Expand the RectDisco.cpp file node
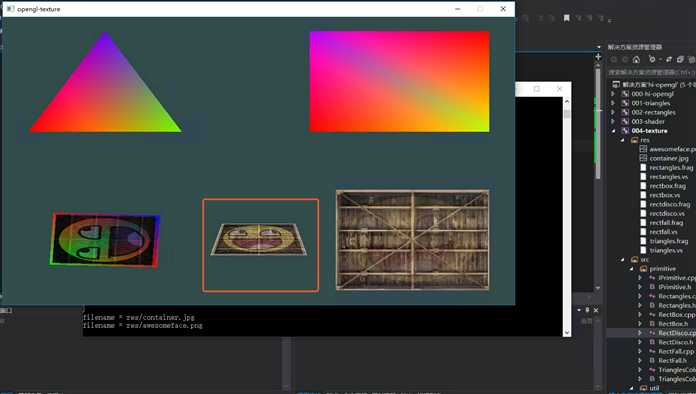The image size is (696, 394). click(640, 333)
